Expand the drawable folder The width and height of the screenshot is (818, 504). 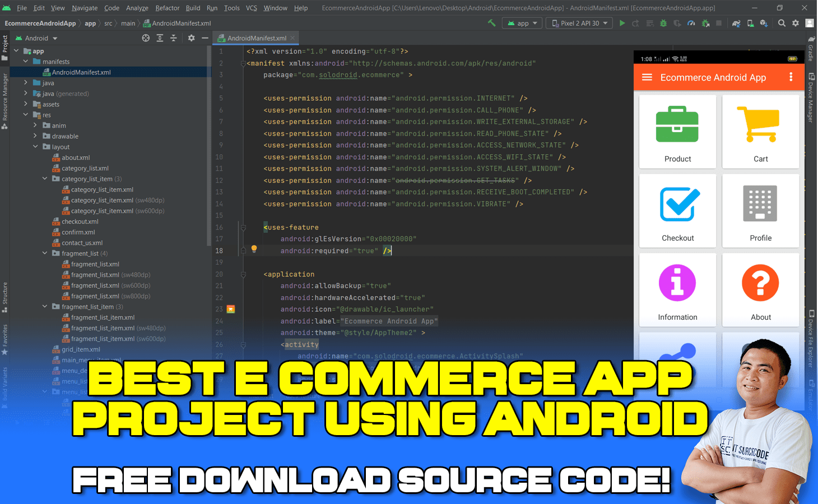pyautogui.click(x=35, y=136)
